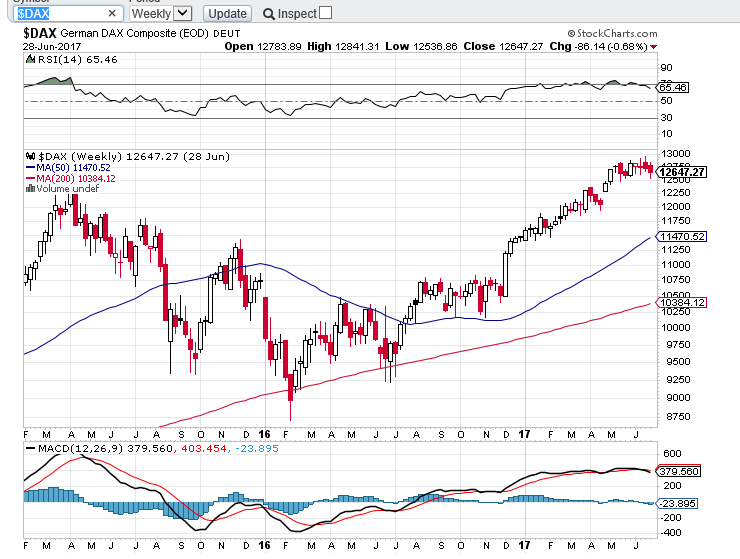Viewport: 740px width, 559px height.
Task: Click the RSI(14) indicator icon
Action: click(x=31, y=59)
